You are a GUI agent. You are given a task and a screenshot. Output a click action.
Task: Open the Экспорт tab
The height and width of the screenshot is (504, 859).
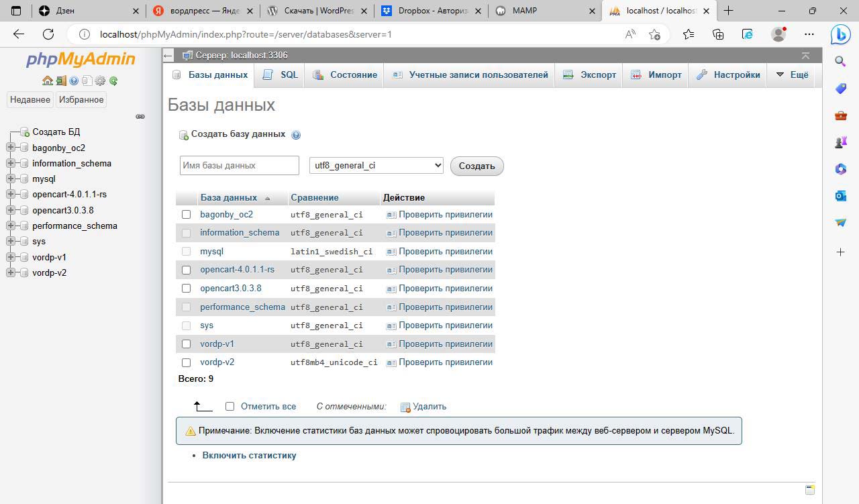click(x=589, y=74)
